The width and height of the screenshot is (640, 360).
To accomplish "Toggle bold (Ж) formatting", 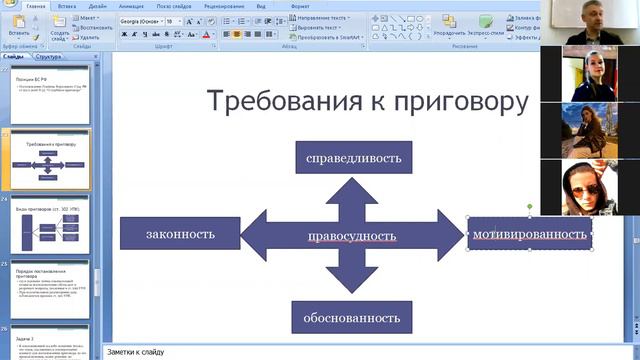I will [124, 35].
